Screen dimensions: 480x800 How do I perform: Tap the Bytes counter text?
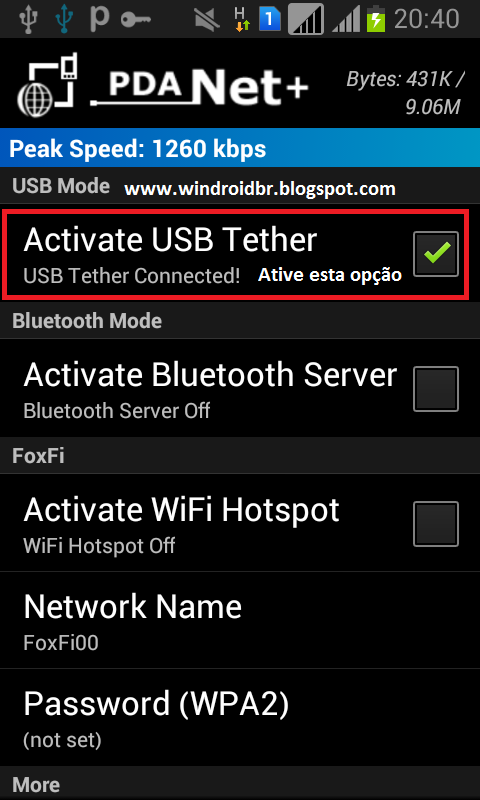tap(406, 92)
